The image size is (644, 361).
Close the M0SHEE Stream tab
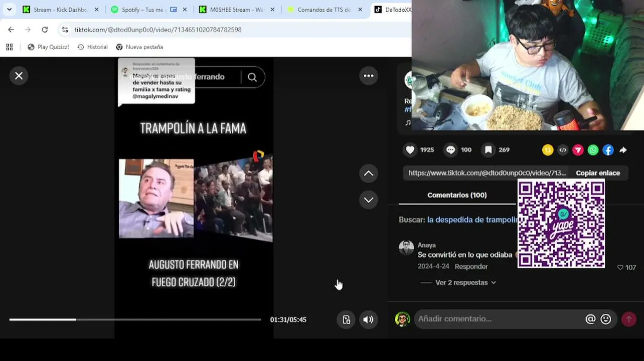(x=272, y=10)
